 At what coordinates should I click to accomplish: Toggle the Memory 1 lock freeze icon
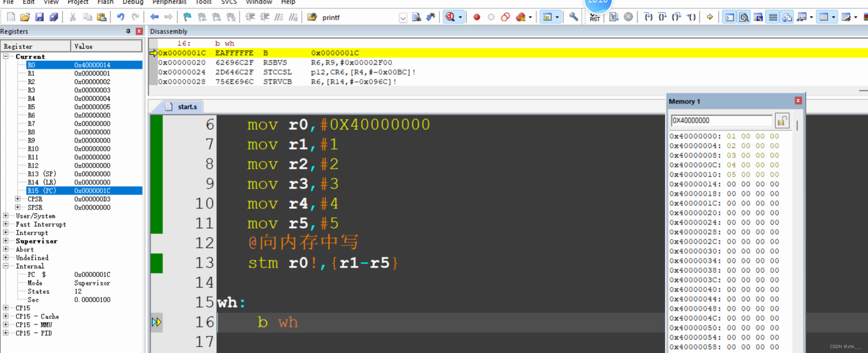click(782, 120)
